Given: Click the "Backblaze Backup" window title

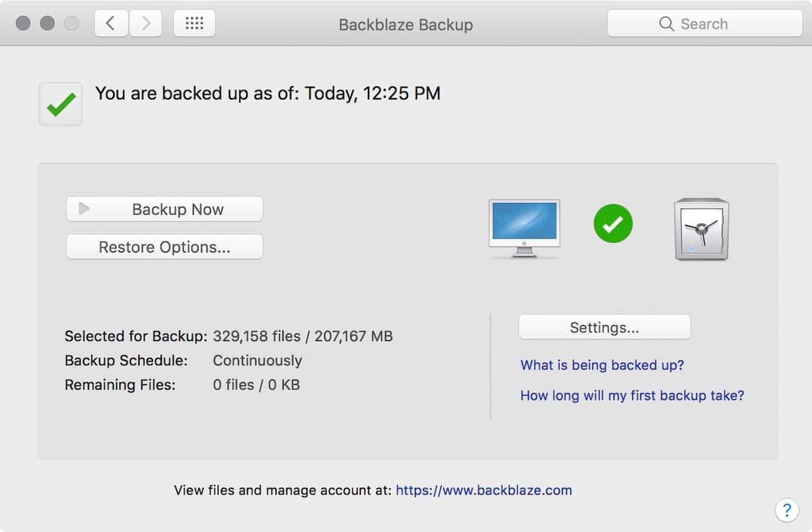Looking at the screenshot, I should pyautogui.click(x=405, y=25).
